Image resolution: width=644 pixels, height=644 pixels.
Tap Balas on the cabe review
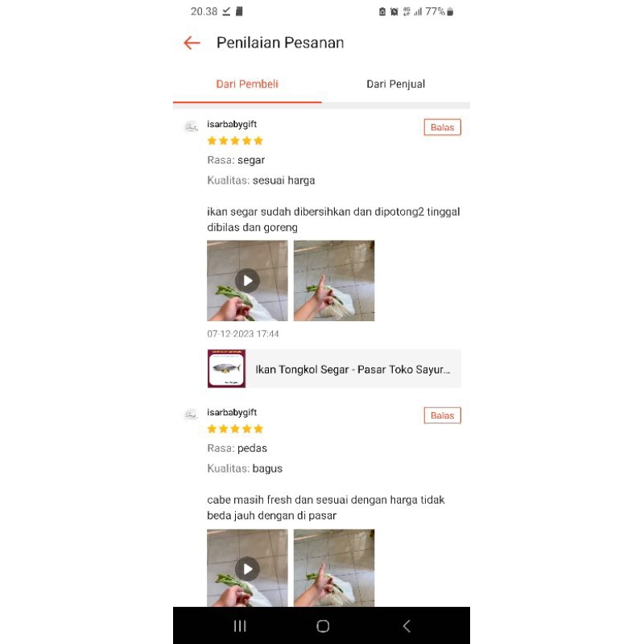pyautogui.click(x=442, y=415)
